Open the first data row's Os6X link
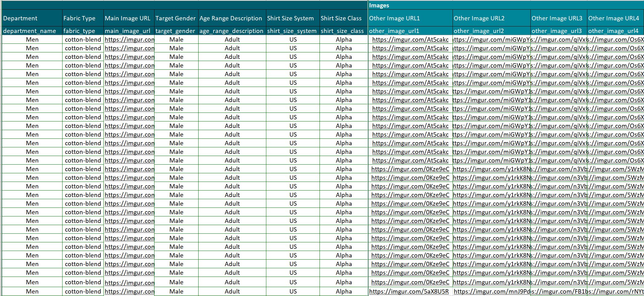The height and width of the screenshot is (296, 644). point(615,39)
